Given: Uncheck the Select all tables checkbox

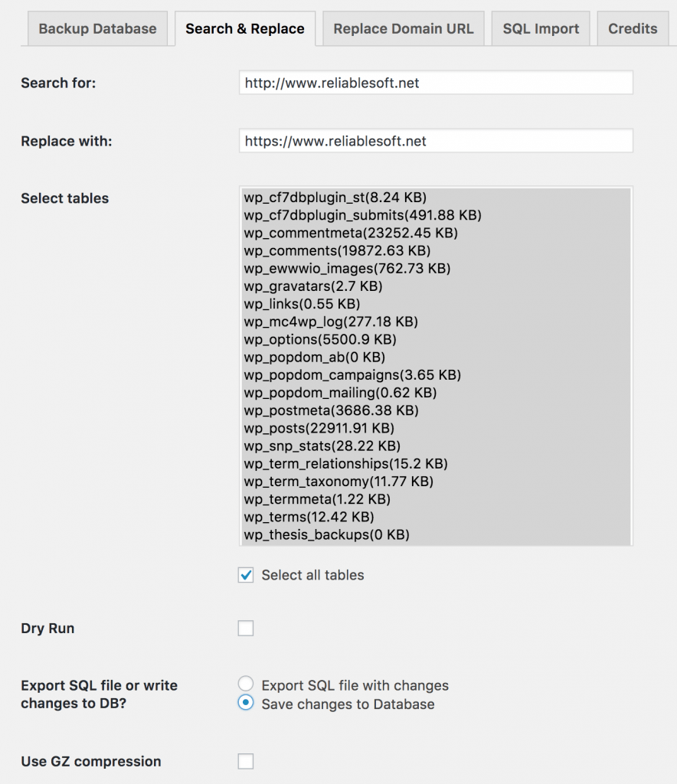Looking at the screenshot, I should [x=246, y=575].
